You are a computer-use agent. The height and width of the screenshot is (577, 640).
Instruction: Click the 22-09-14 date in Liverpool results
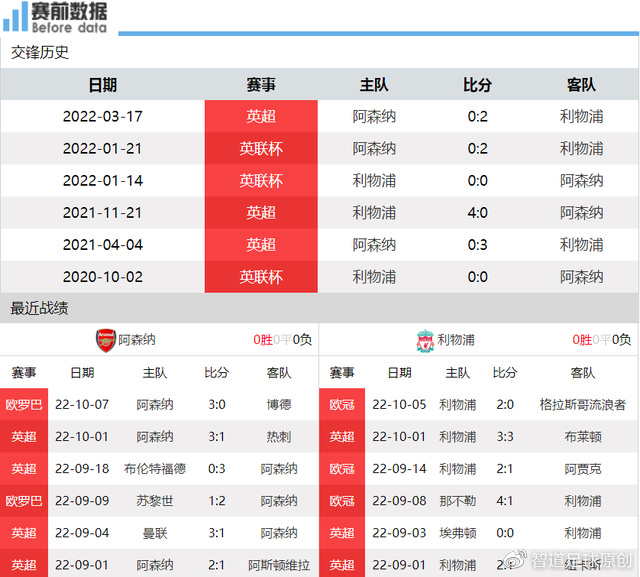pos(399,469)
